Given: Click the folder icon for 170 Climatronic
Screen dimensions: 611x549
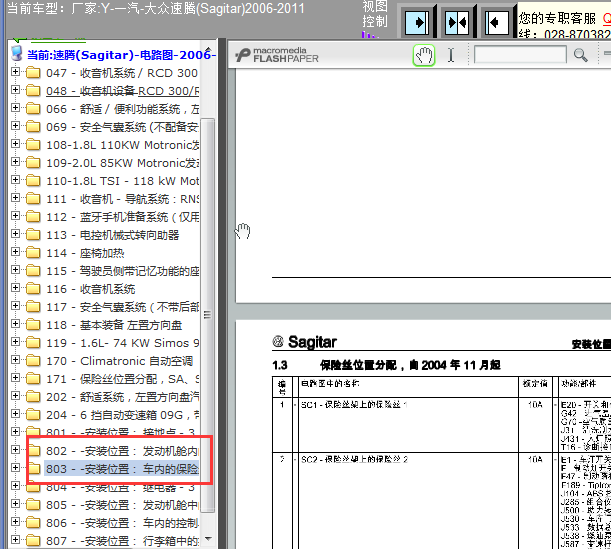Looking at the screenshot, I should (x=33, y=361).
